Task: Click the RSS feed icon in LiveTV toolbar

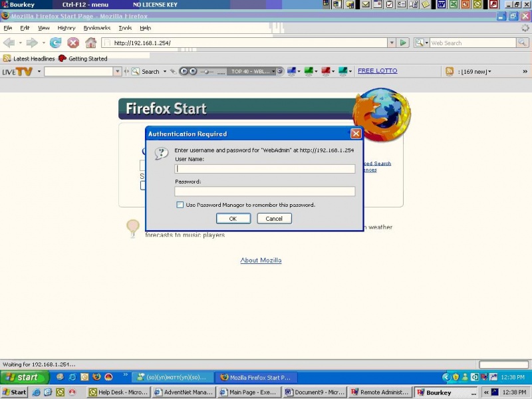Action: (x=450, y=71)
